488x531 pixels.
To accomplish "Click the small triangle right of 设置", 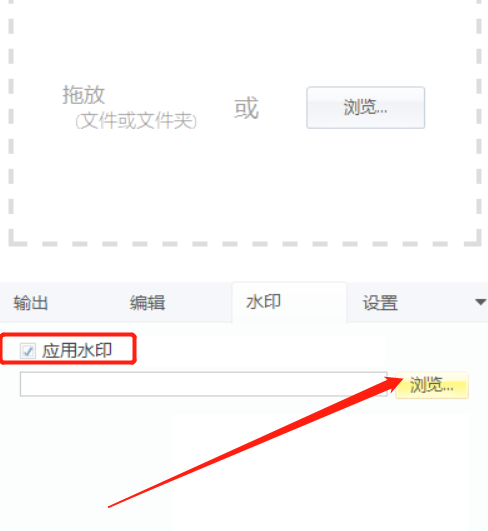I will 481,302.
